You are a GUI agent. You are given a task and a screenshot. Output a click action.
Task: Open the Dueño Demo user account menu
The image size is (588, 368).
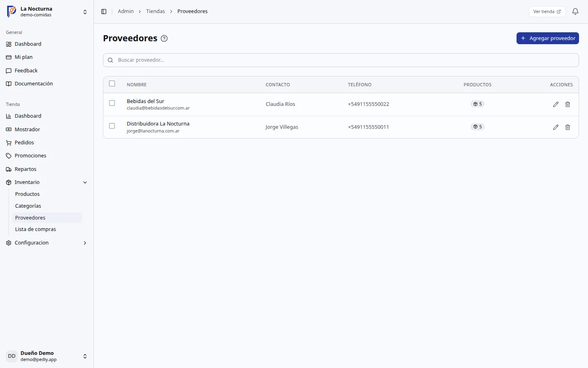(x=47, y=356)
